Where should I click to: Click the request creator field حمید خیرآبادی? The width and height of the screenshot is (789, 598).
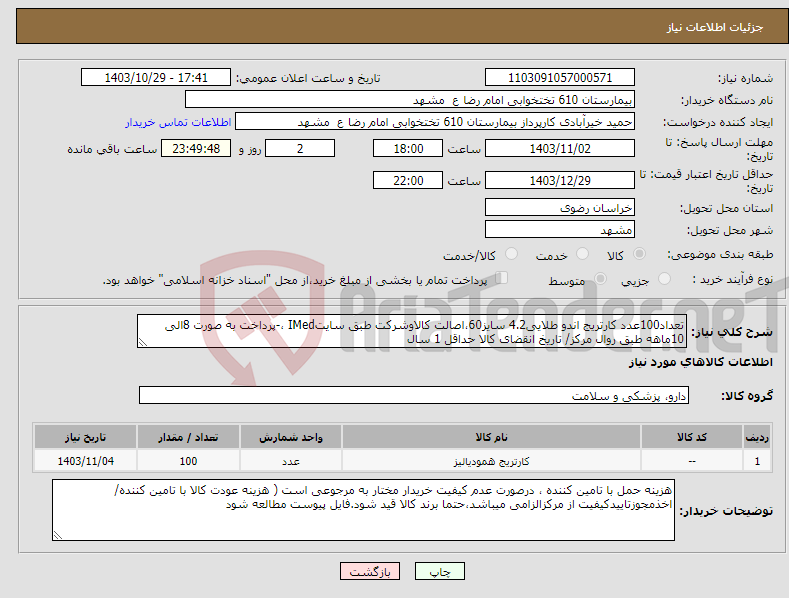[435, 122]
